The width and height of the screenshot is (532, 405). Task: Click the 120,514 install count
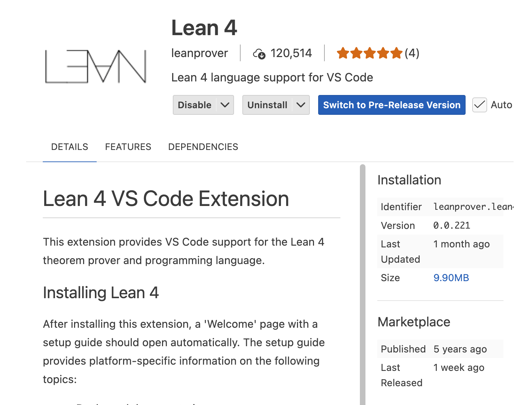[291, 53]
